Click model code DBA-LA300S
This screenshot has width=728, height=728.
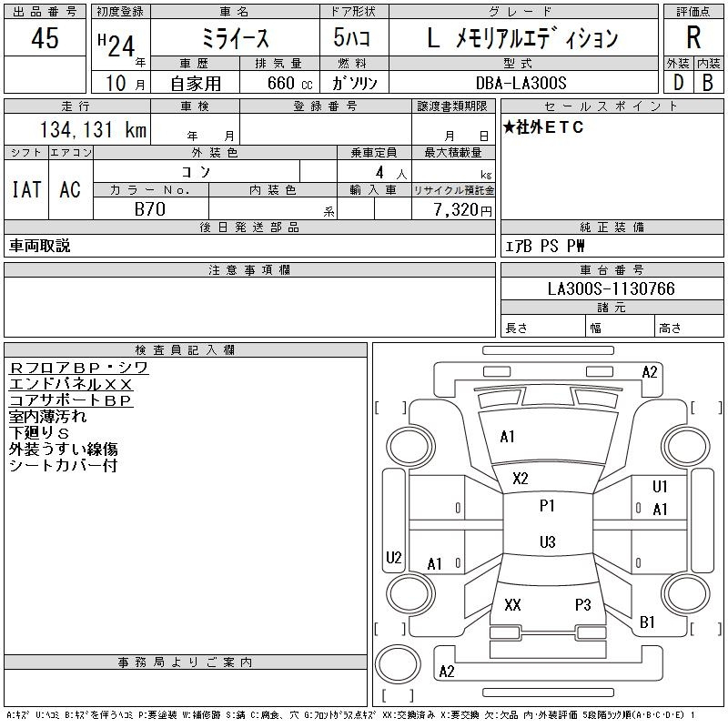(x=521, y=83)
